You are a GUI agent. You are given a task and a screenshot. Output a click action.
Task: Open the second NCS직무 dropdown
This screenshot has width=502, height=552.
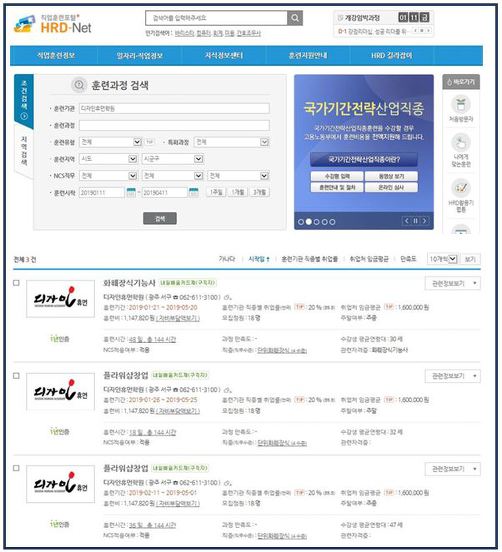[172, 176]
